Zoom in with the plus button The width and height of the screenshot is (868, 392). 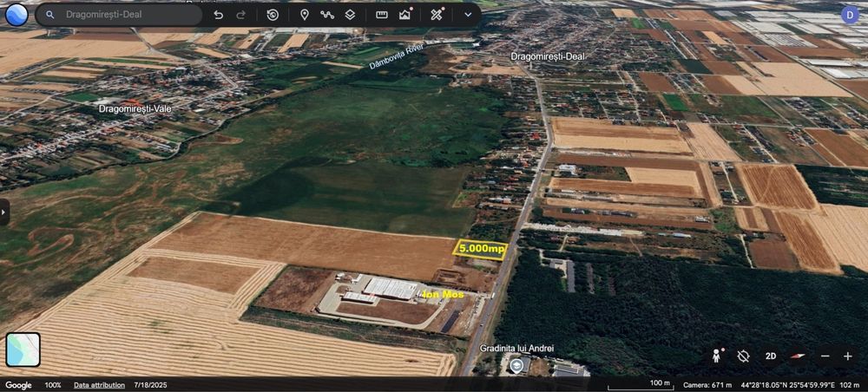[847, 356]
